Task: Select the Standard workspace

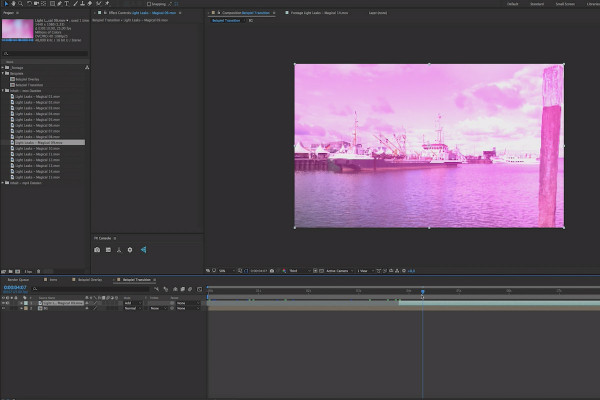Action: 536,4
